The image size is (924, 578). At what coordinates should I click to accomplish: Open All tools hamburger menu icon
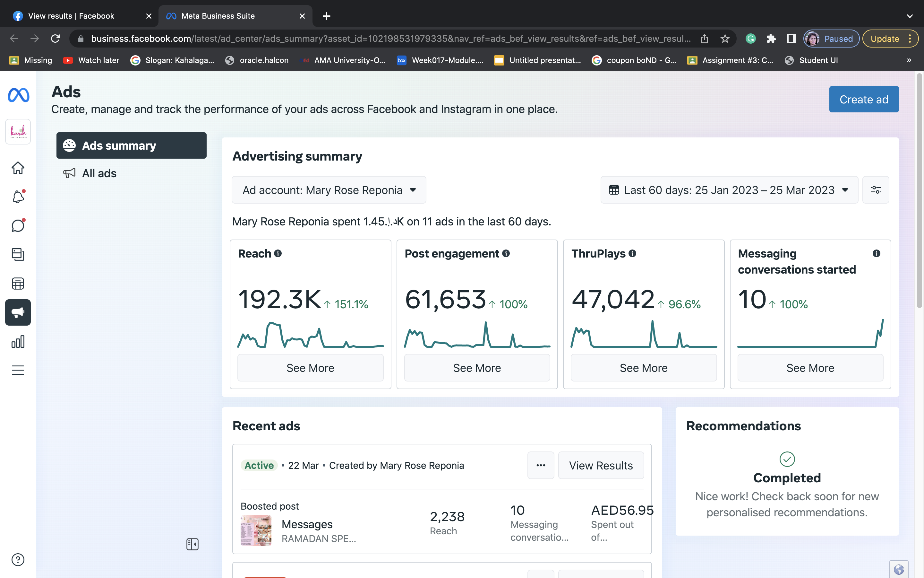pos(18,370)
